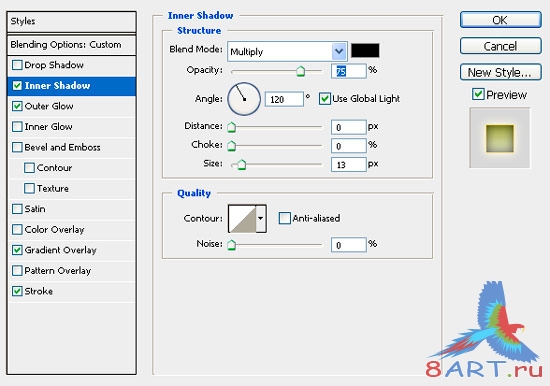
Task: Enable the Drop Shadow checkbox
Action: (17, 65)
